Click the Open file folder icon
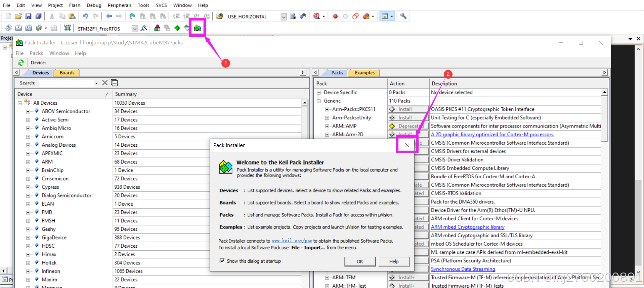 [x=18, y=16]
